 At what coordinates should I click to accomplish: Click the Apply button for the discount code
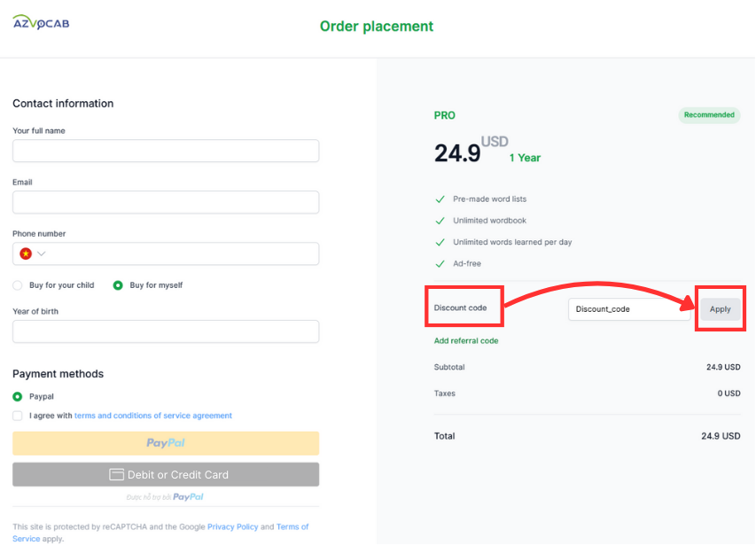(720, 308)
